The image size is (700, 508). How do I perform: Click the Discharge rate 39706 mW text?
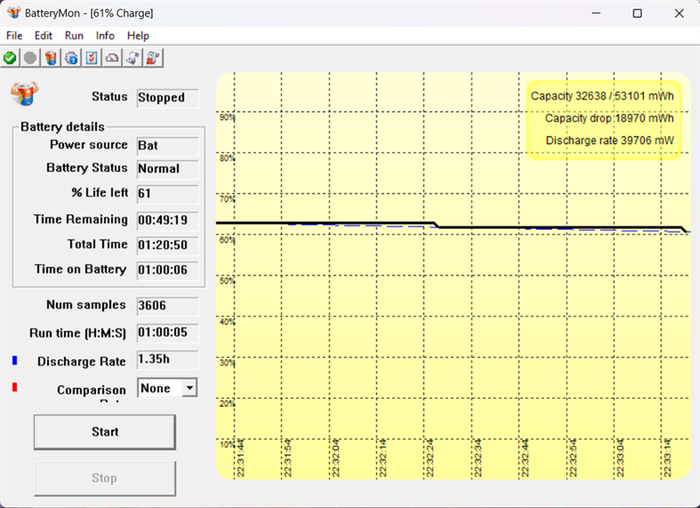610,141
